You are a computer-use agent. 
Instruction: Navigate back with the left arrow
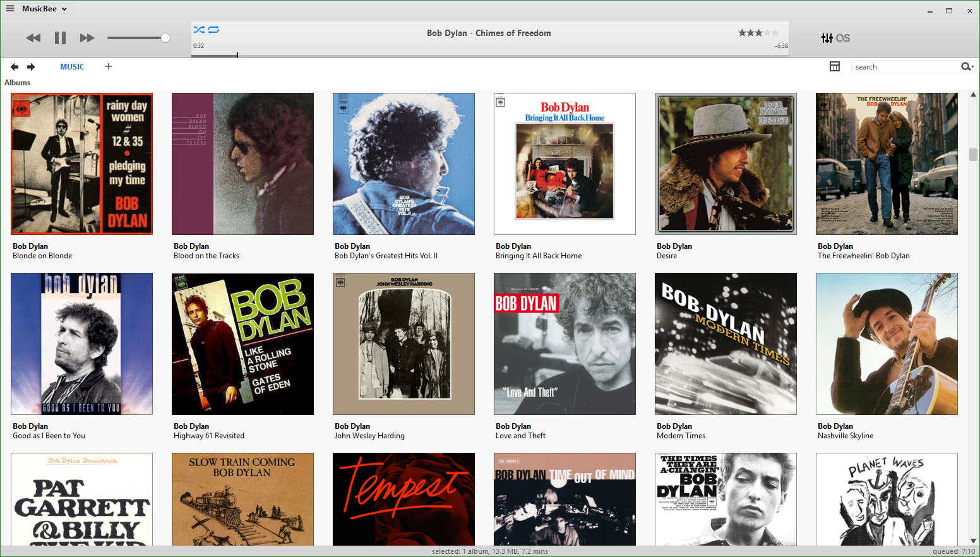point(15,67)
